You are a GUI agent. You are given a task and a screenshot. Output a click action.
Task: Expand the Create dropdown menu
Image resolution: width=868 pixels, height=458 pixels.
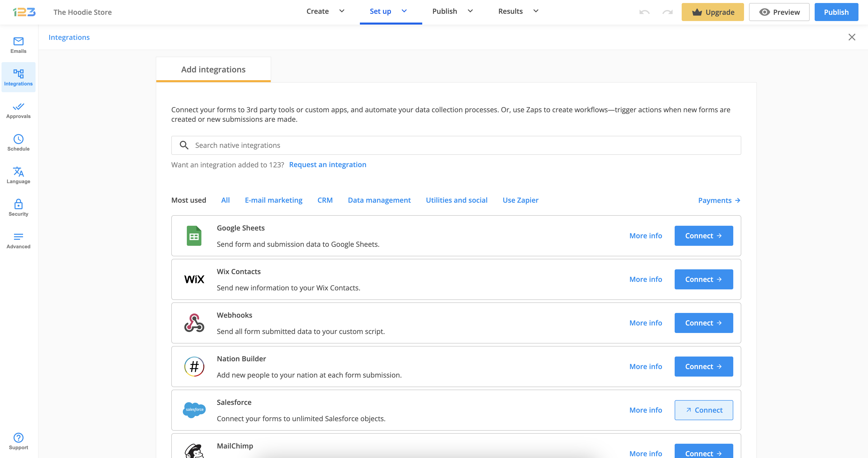click(325, 11)
